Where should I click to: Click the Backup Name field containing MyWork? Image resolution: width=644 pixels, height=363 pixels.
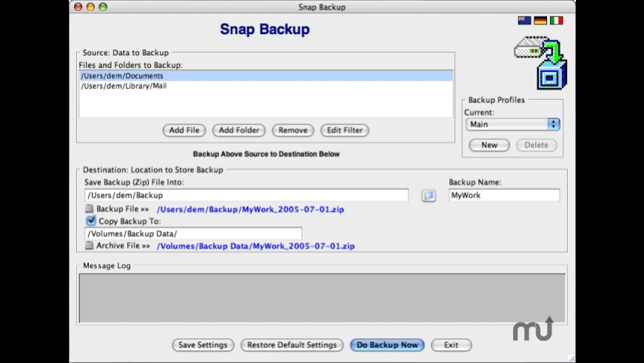point(504,196)
